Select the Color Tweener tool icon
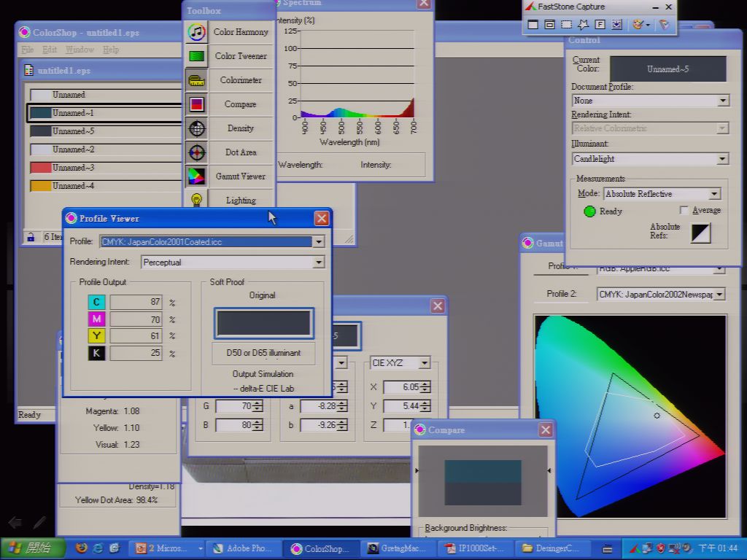The width and height of the screenshot is (747, 560). point(196,56)
